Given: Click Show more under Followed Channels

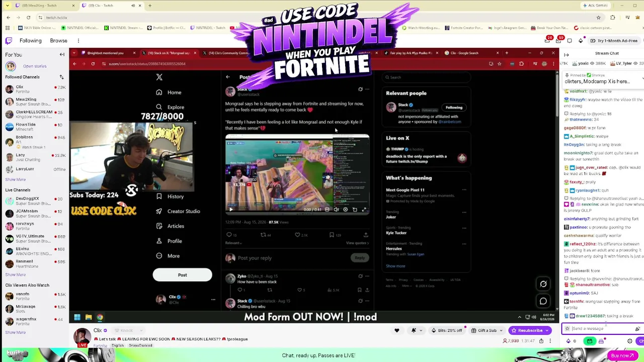Looking at the screenshot, I should pos(15,179).
